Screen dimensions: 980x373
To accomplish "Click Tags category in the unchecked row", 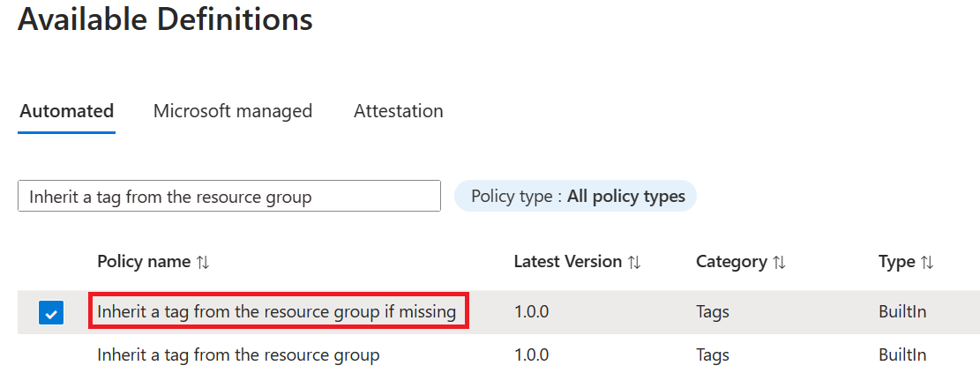I will point(713,355).
